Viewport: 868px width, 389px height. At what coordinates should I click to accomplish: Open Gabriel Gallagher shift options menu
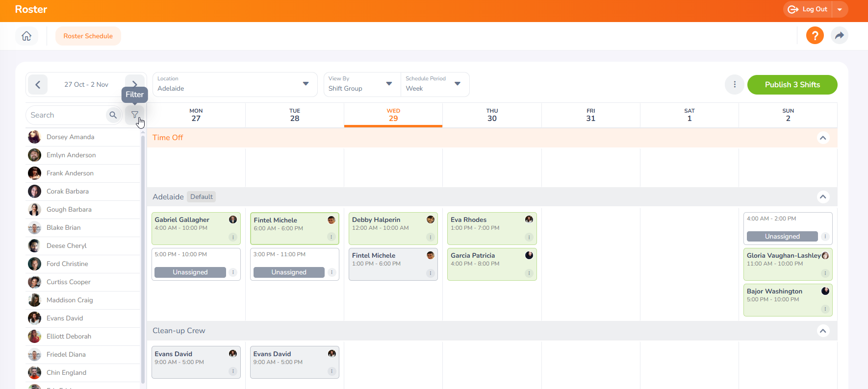pyautogui.click(x=233, y=237)
